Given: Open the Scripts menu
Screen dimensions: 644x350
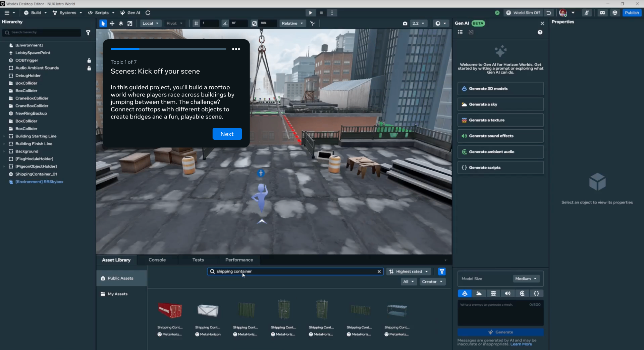Looking at the screenshot, I should click(x=101, y=13).
